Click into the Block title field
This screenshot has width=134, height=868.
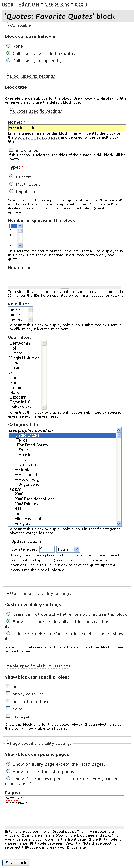click(x=64, y=93)
